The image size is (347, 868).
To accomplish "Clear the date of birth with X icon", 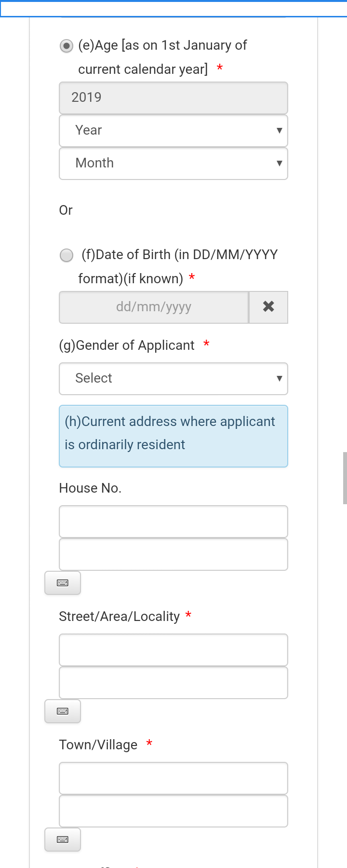I will click(268, 307).
